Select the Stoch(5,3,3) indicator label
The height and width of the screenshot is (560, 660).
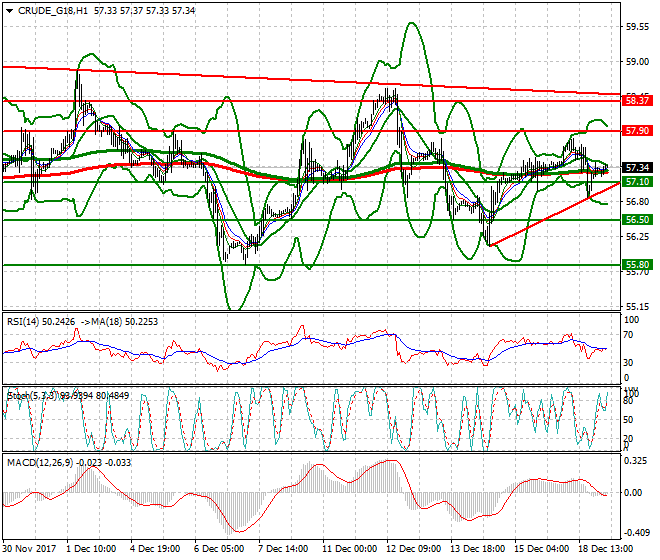click(x=32, y=395)
